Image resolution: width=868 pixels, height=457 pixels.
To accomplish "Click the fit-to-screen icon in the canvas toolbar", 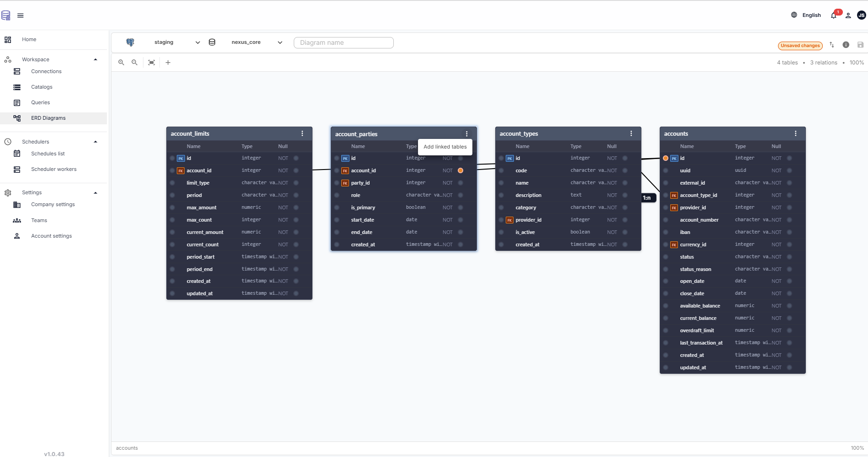I will pos(151,62).
